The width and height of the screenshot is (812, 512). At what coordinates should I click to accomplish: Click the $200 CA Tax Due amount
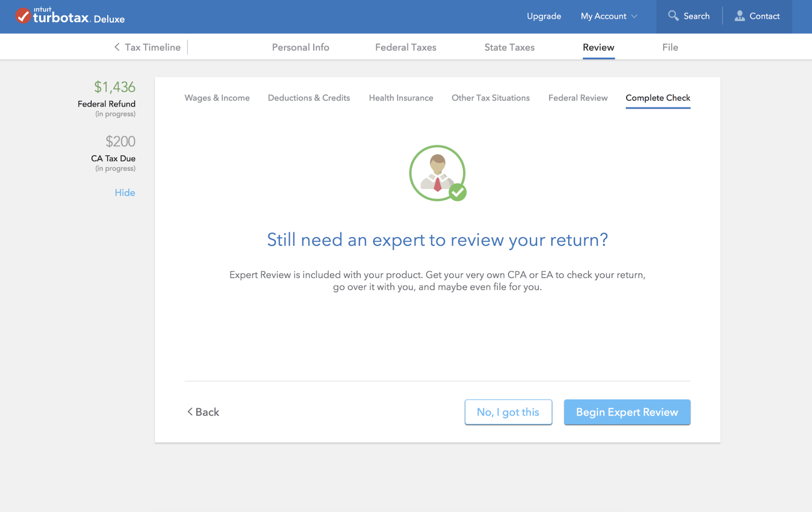[x=120, y=141]
